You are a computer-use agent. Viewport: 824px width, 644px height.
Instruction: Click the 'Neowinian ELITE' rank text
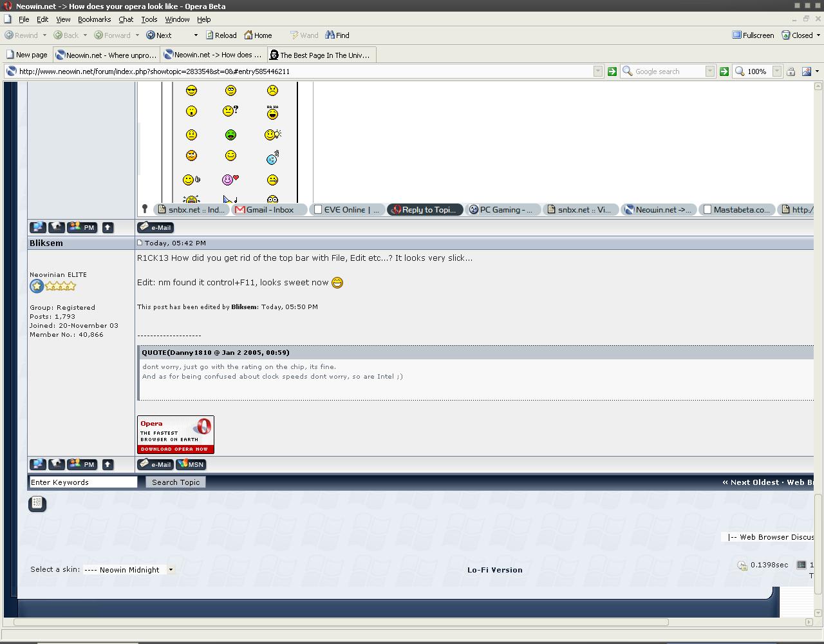tap(58, 275)
